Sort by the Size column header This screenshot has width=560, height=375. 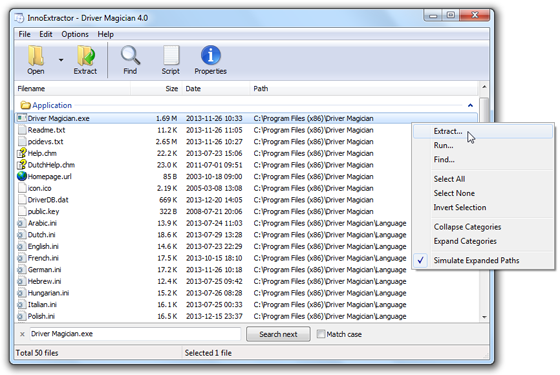[156, 89]
